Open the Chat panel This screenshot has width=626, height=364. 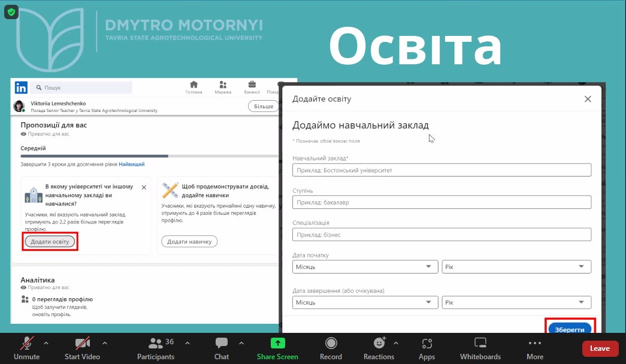(x=222, y=348)
